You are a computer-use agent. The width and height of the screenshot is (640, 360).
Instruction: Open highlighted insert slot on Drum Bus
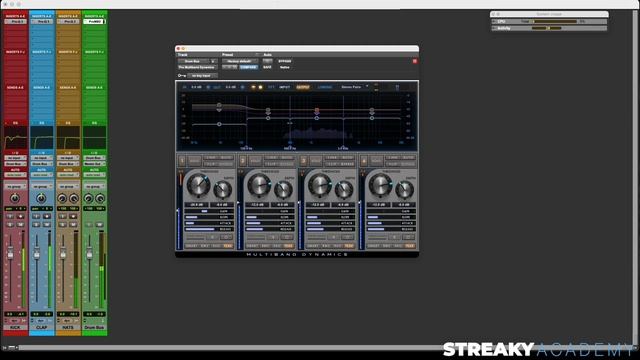coord(94,21)
